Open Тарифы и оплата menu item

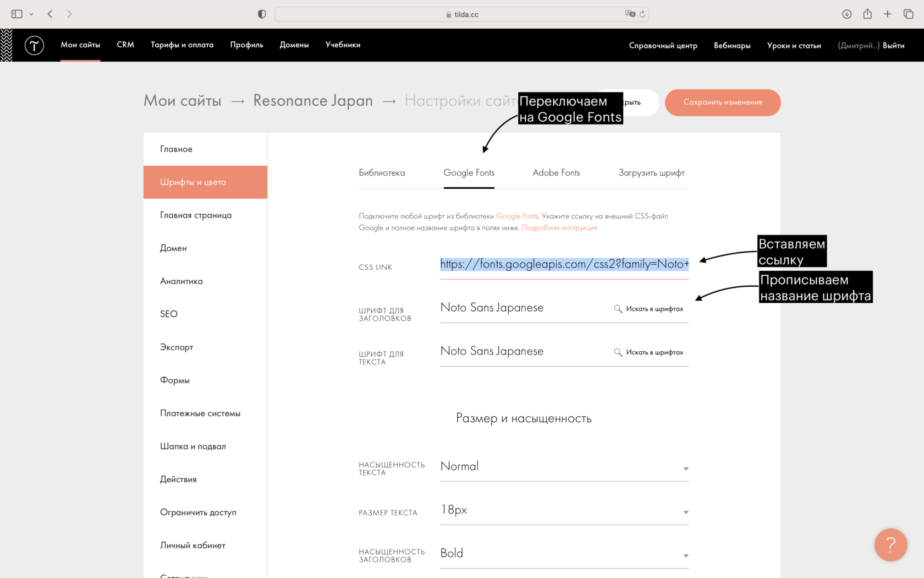pos(182,45)
